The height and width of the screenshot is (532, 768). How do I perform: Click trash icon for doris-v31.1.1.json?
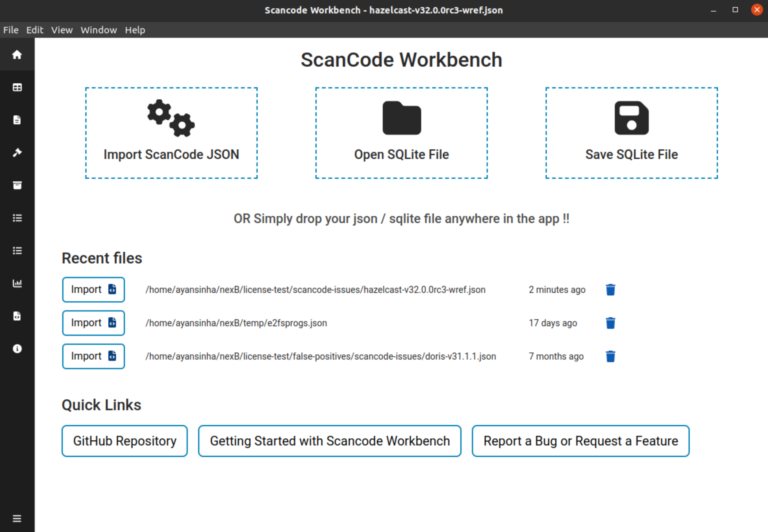tap(610, 356)
